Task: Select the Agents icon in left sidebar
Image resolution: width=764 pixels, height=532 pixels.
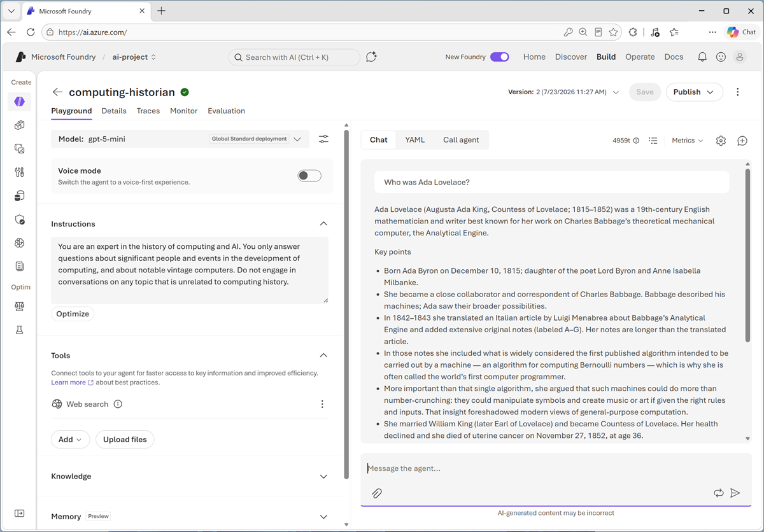Action: (20, 102)
